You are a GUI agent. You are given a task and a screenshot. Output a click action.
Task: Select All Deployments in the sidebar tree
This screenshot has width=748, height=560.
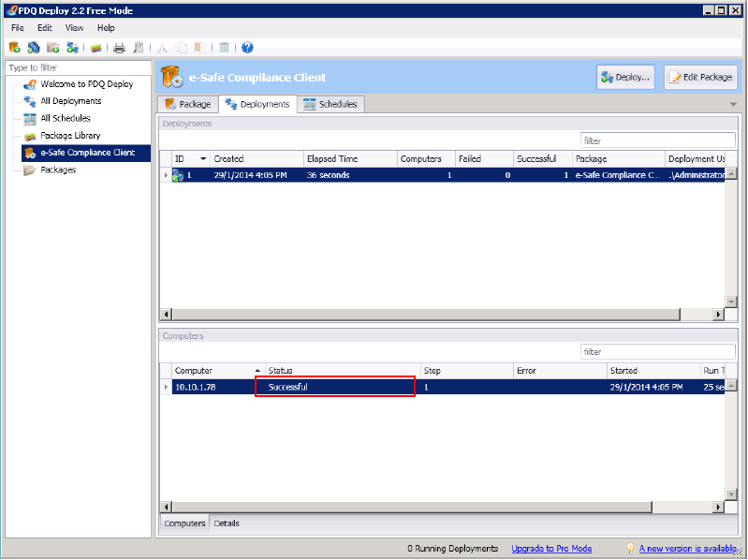[70, 101]
